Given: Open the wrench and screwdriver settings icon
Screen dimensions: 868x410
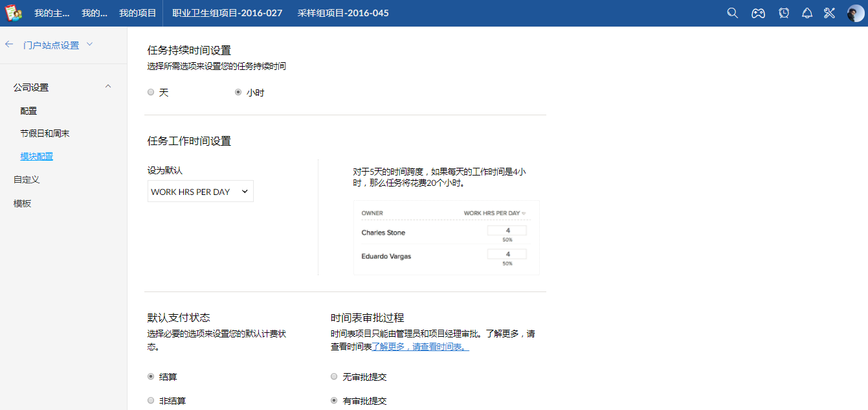Looking at the screenshot, I should [829, 13].
